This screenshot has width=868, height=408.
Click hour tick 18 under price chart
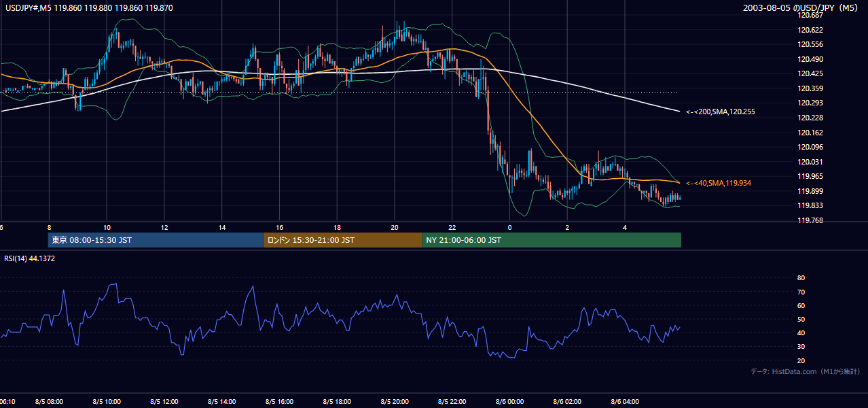[x=337, y=227]
